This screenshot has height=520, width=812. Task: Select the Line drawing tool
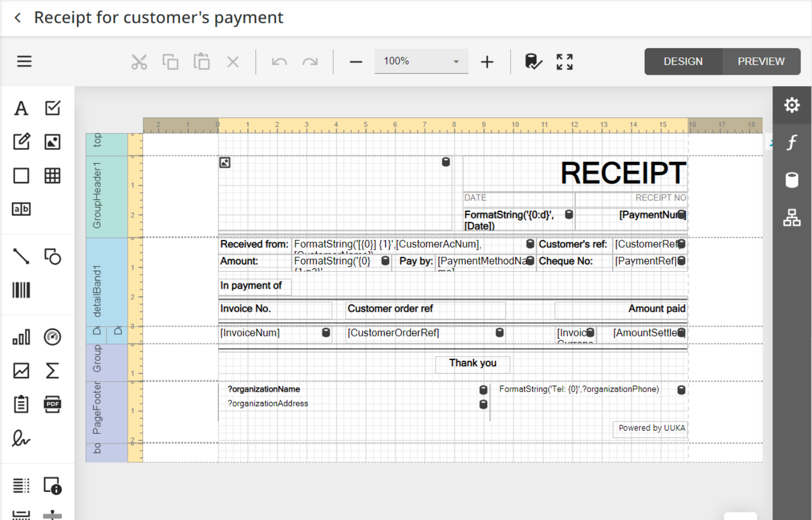click(21, 256)
